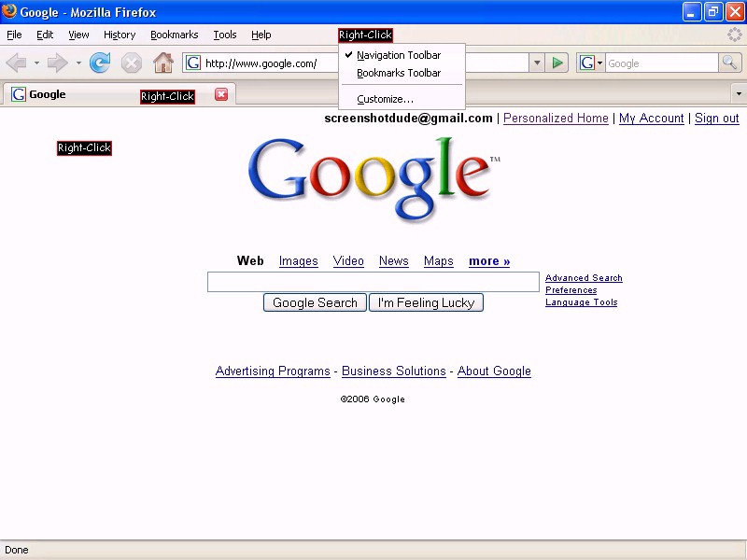Open the Images link
The image size is (747, 560).
pyautogui.click(x=298, y=261)
